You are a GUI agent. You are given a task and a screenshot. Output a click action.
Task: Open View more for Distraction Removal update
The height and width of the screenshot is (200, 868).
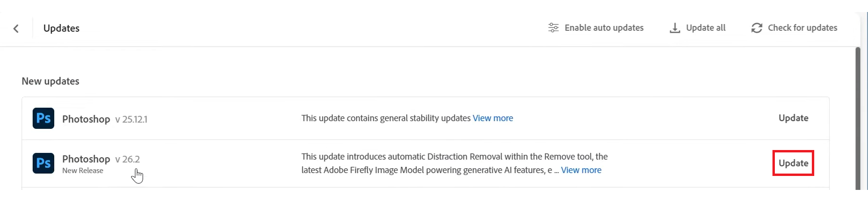pyautogui.click(x=581, y=170)
